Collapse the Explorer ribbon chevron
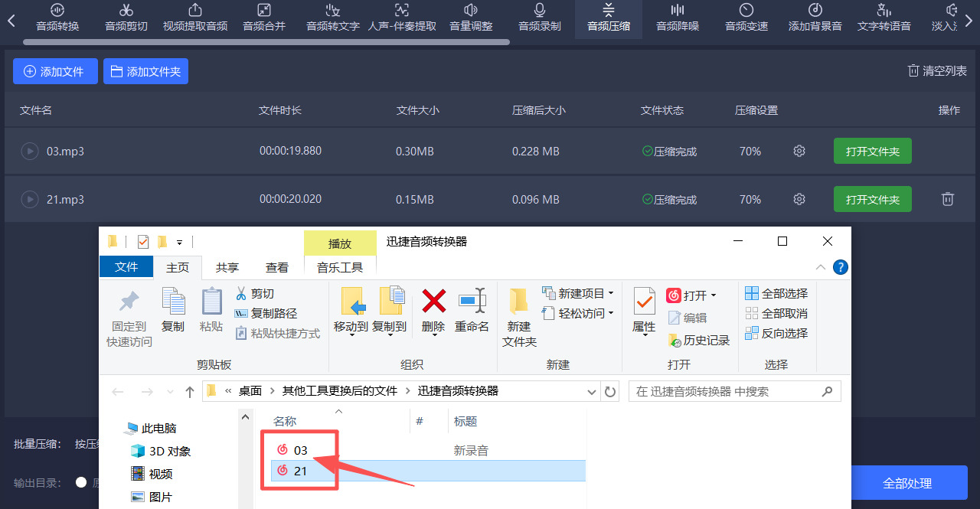 [820, 267]
